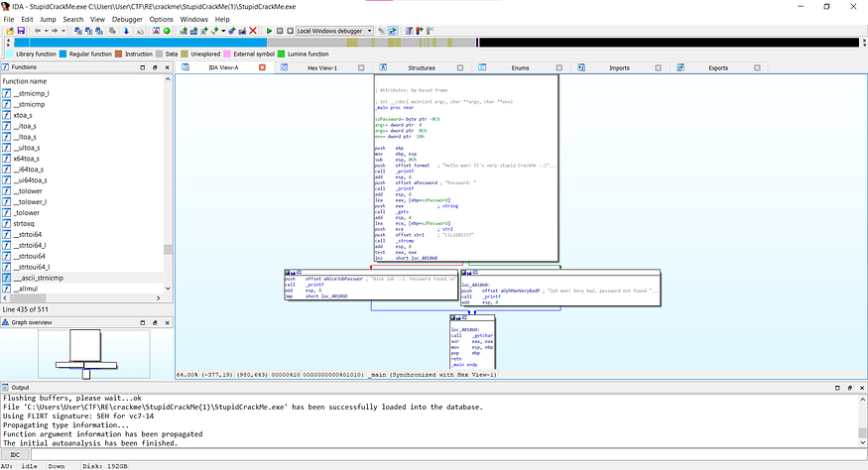Click the red text 'A' search icon

point(156,31)
